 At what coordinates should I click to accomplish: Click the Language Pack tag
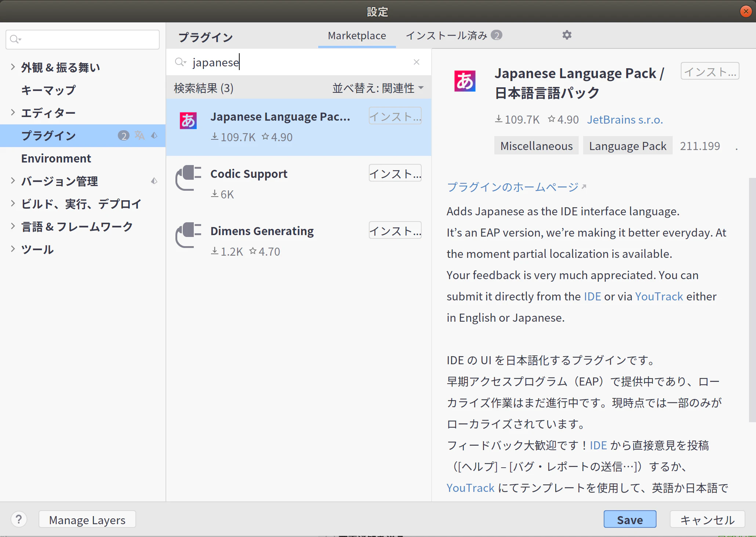(x=628, y=146)
